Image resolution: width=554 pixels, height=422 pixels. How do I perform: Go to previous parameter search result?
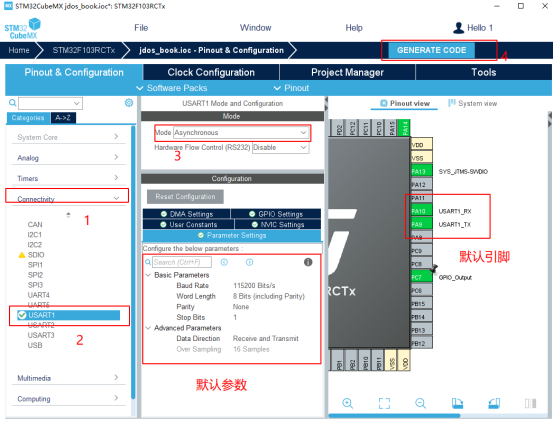[x=224, y=262]
